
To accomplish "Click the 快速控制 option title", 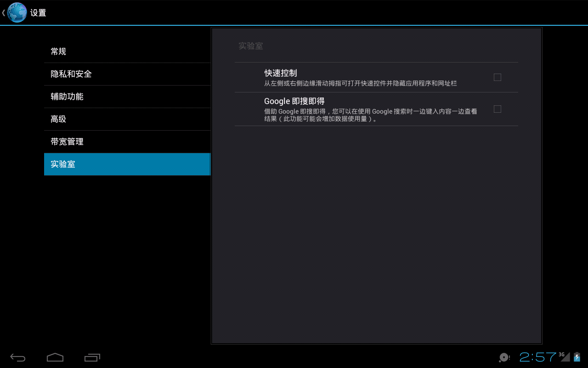I will [x=281, y=73].
